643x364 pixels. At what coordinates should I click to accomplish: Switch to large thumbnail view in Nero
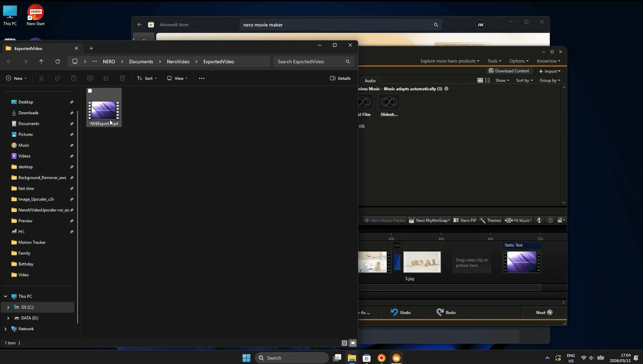coord(480,80)
